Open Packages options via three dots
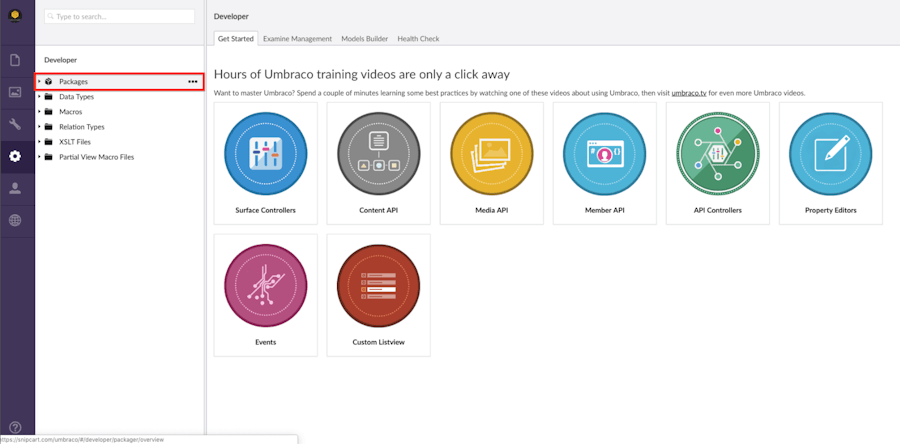Screen dimensions: 900x444 coord(193,81)
